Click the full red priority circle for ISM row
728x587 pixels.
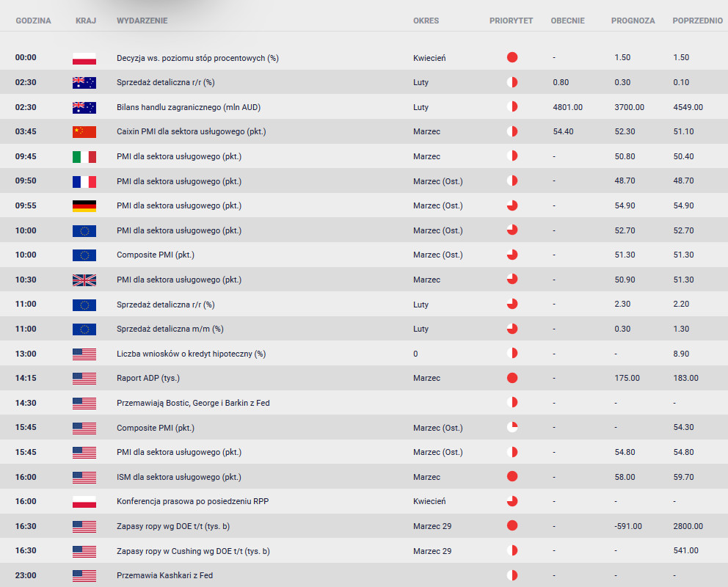coord(512,477)
